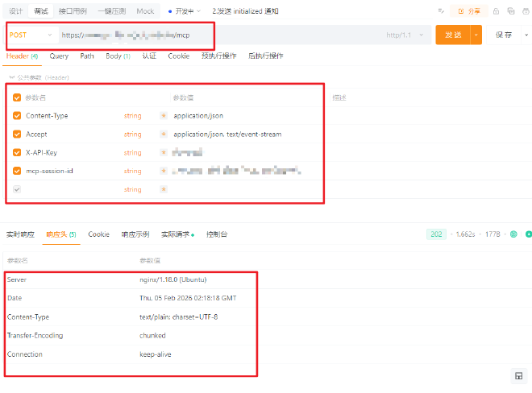Click the lock icon in top toolbar
The height and width of the screenshot is (393, 532).
(x=497, y=11)
